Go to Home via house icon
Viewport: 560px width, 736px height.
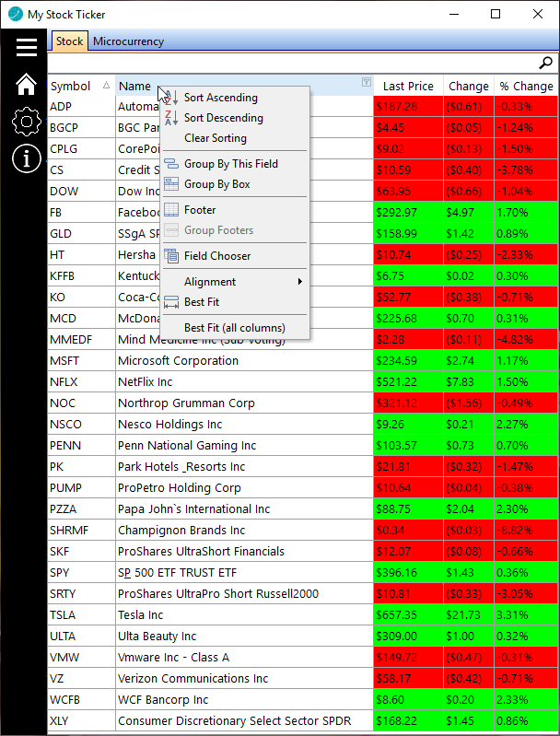(x=27, y=85)
